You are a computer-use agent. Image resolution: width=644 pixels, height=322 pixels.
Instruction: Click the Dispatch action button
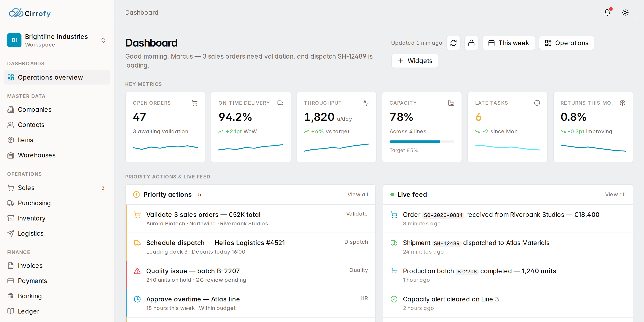pyautogui.click(x=356, y=242)
